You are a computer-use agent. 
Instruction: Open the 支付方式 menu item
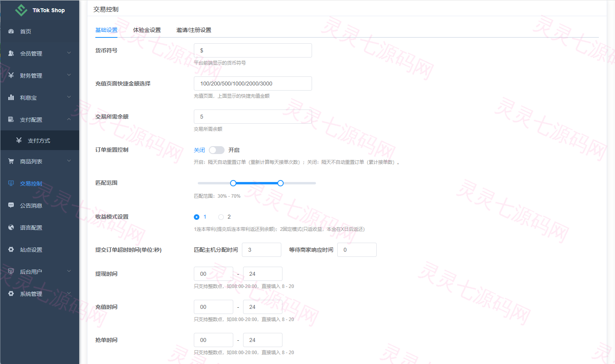click(x=40, y=141)
